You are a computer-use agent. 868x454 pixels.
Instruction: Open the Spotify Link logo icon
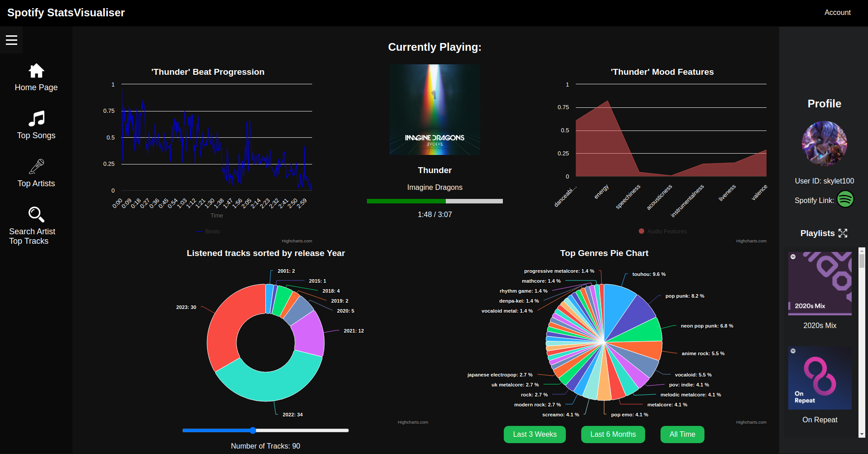click(845, 199)
